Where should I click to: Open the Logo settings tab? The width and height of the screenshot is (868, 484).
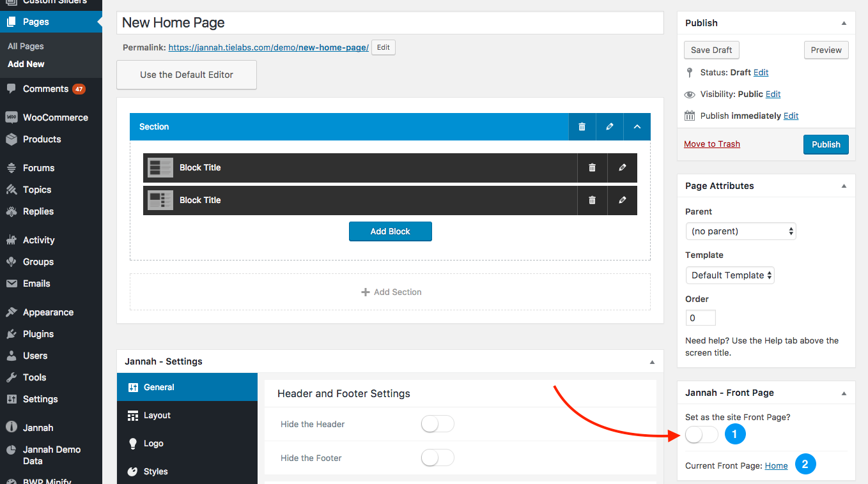click(187, 443)
